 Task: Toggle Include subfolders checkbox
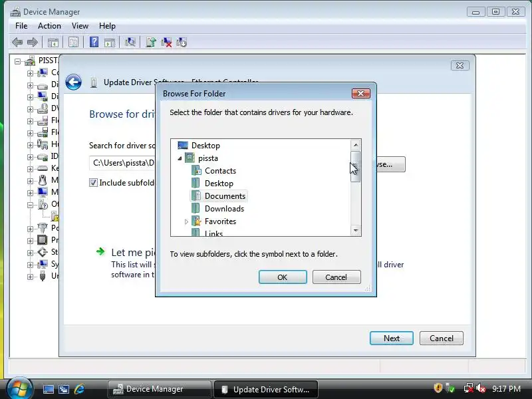pos(93,182)
